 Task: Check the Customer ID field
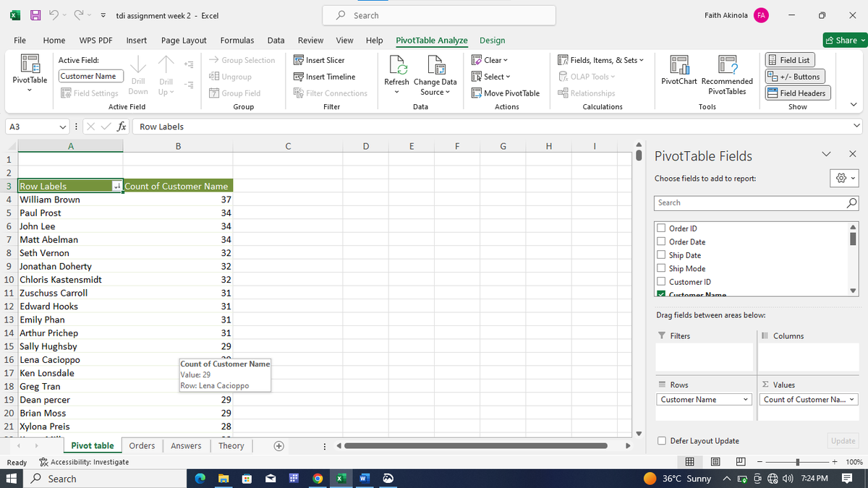point(662,282)
